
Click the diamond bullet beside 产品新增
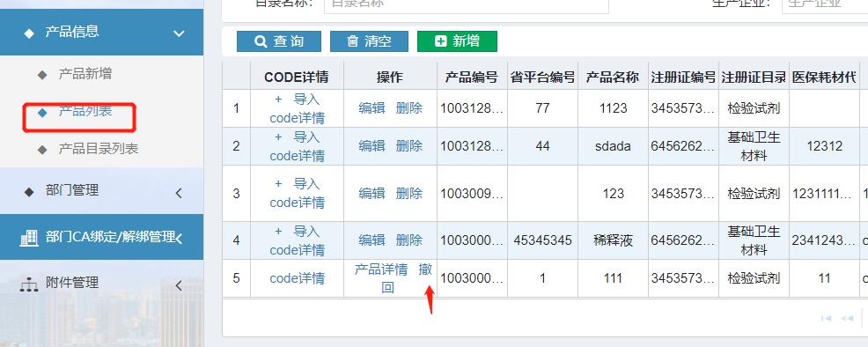click(x=42, y=75)
